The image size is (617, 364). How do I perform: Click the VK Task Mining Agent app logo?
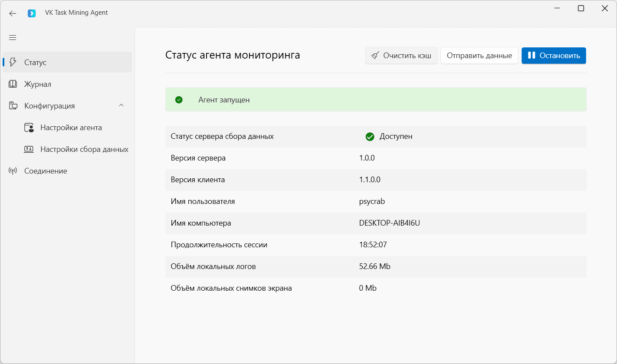point(32,13)
